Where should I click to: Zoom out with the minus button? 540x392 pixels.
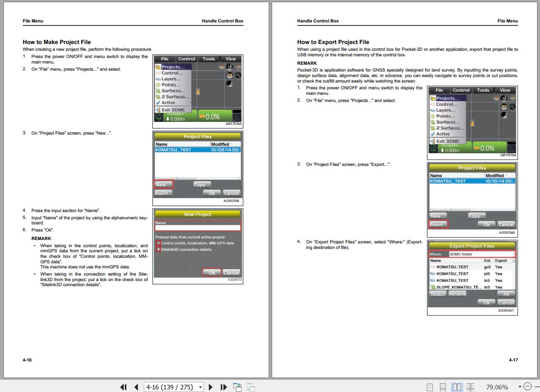tap(527, 386)
